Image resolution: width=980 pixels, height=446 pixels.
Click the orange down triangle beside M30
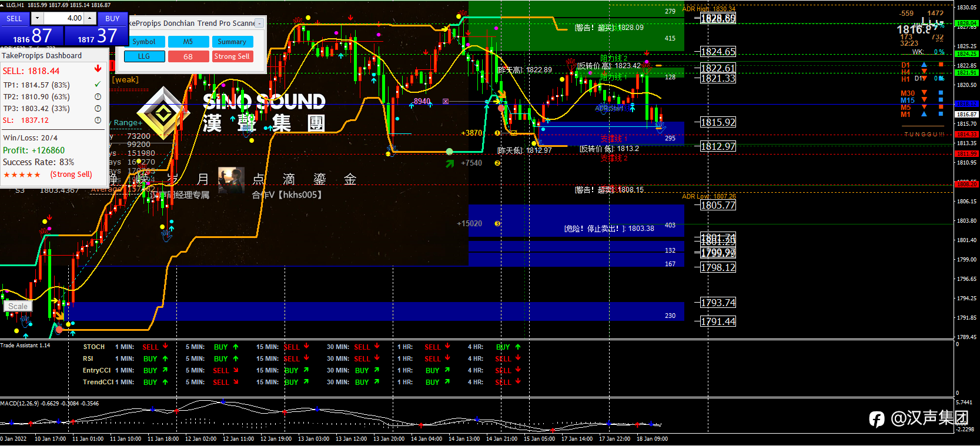[x=924, y=93]
